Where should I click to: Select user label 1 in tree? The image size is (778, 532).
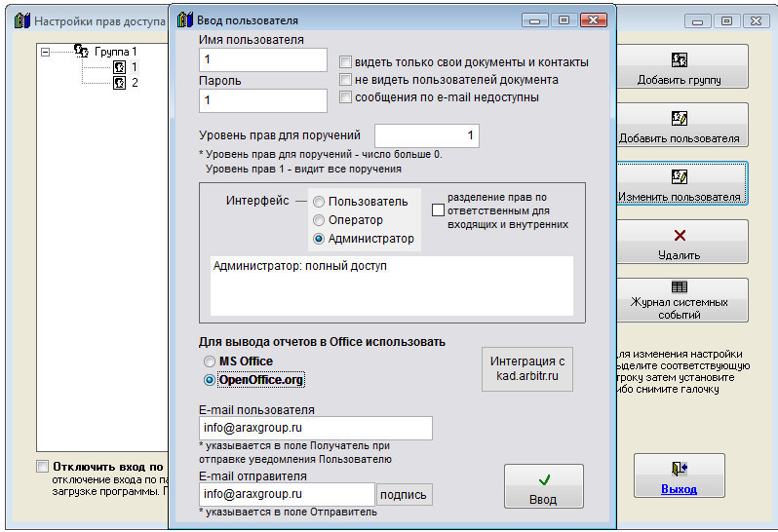134,67
